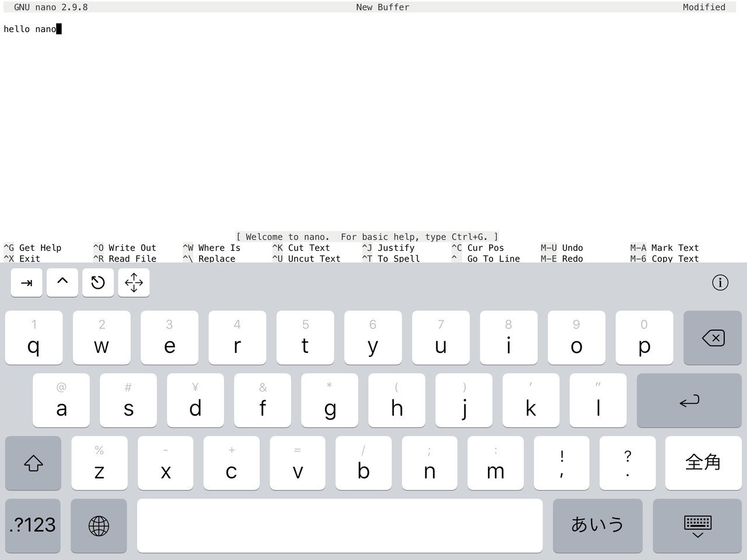Tap the i key
This screenshot has height=560, width=747.
508,338
